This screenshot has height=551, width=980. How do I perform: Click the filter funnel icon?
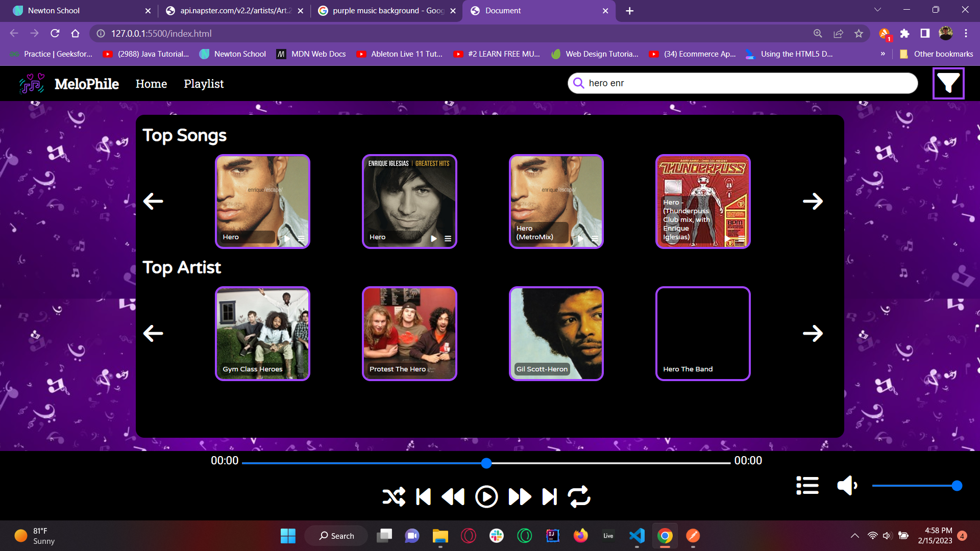[x=948, y=83]
